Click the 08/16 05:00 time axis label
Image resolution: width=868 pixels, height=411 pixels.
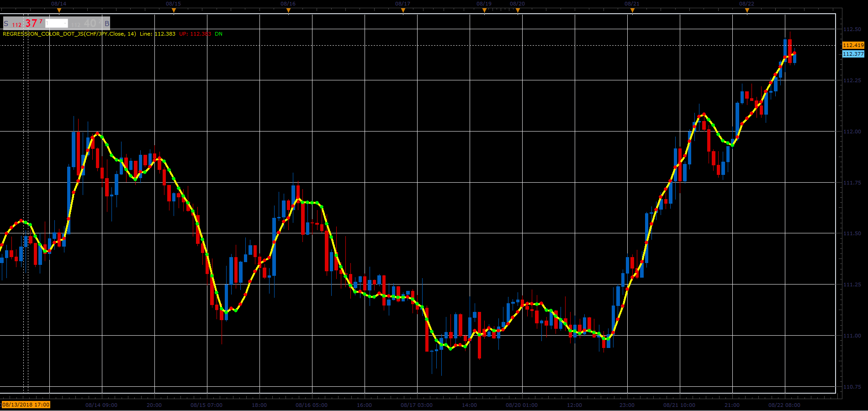pyautogui.click(x=312, y=405)
